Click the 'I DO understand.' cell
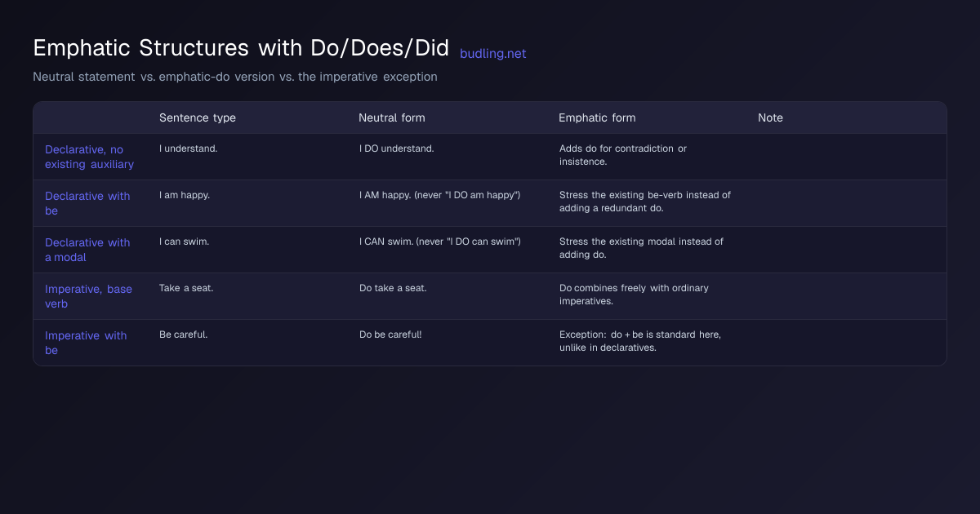 click(397, 148)
